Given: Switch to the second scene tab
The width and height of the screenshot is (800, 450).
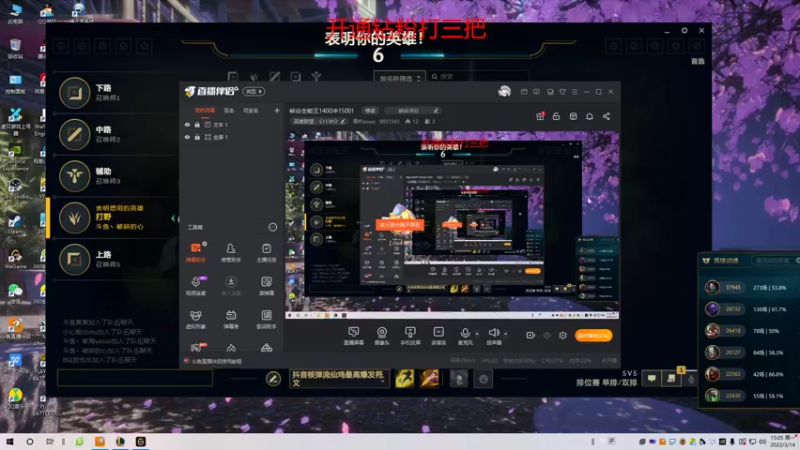Looking at the screenshot, I should [229, 110].
